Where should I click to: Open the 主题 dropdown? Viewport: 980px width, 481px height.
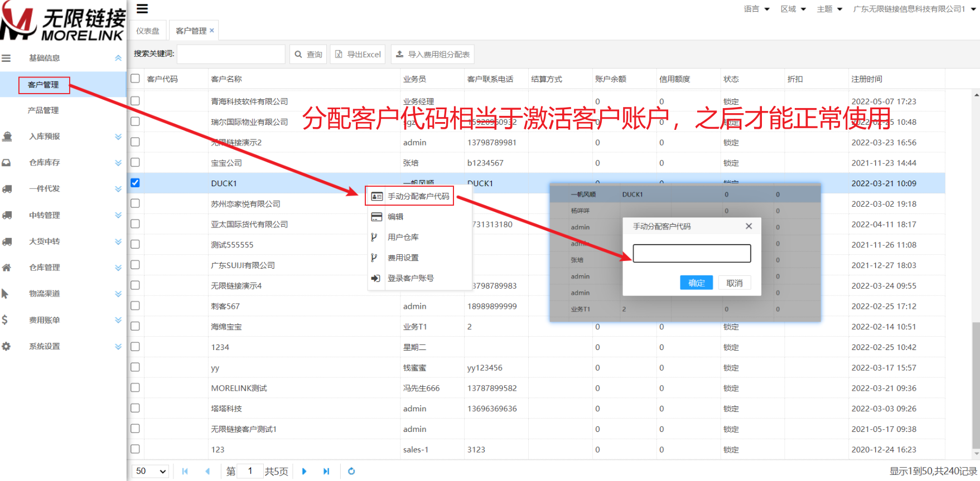tap(829, 9)
